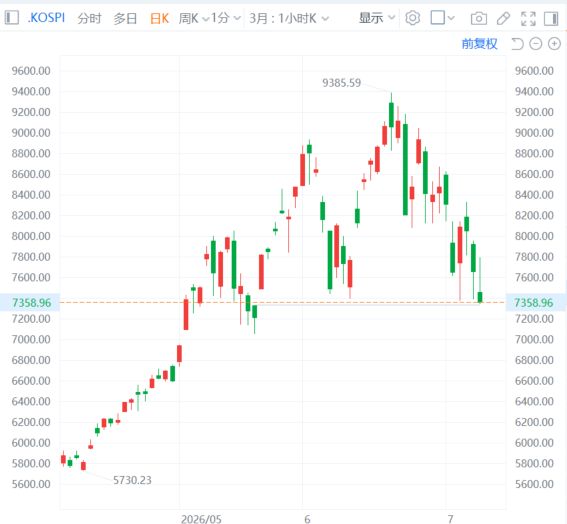The height and width of the screenshot is (524, 567).
Task: Enter fullscreen chart mode
Action: [x=528, y=18]
